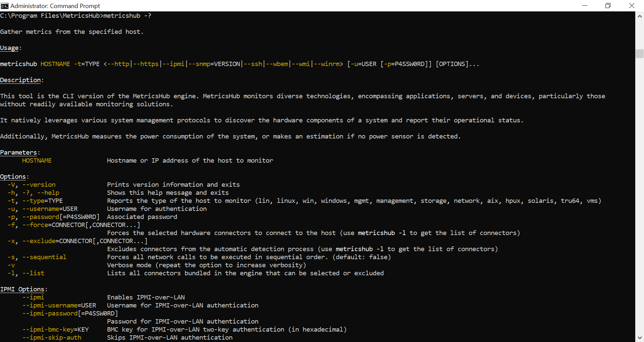The image size is (644, 342).
Task: Minimize the Command Prompt window
Action: tap(585, 6)
